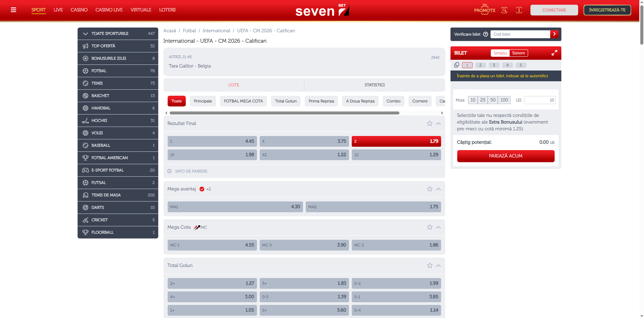Switch bet slip to Simplu mode
644x318 pixels.
500,53
